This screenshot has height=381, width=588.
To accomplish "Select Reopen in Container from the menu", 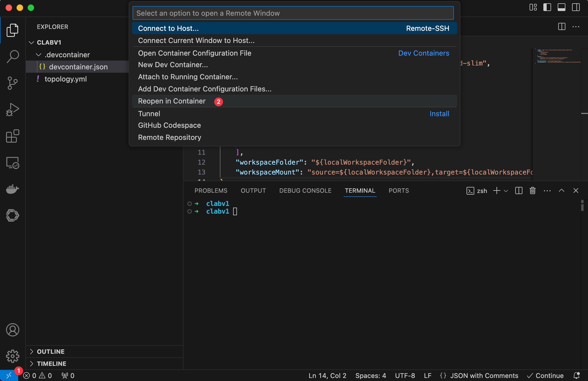I will [172, 101].
